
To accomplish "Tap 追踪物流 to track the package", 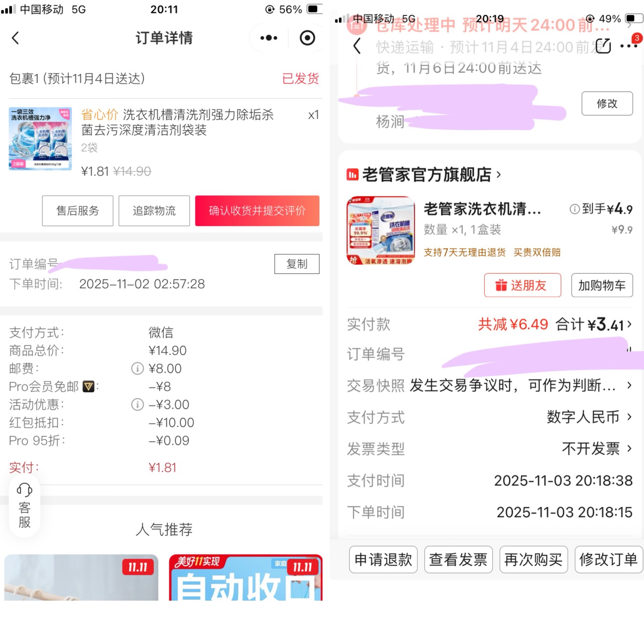I will (x=154, y=211).
